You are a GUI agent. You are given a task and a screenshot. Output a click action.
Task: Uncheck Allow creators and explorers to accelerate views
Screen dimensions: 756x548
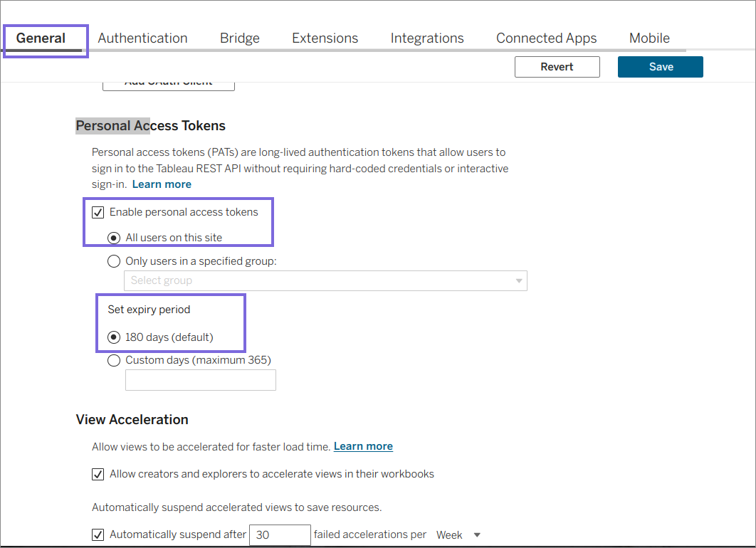click(98, 474)
